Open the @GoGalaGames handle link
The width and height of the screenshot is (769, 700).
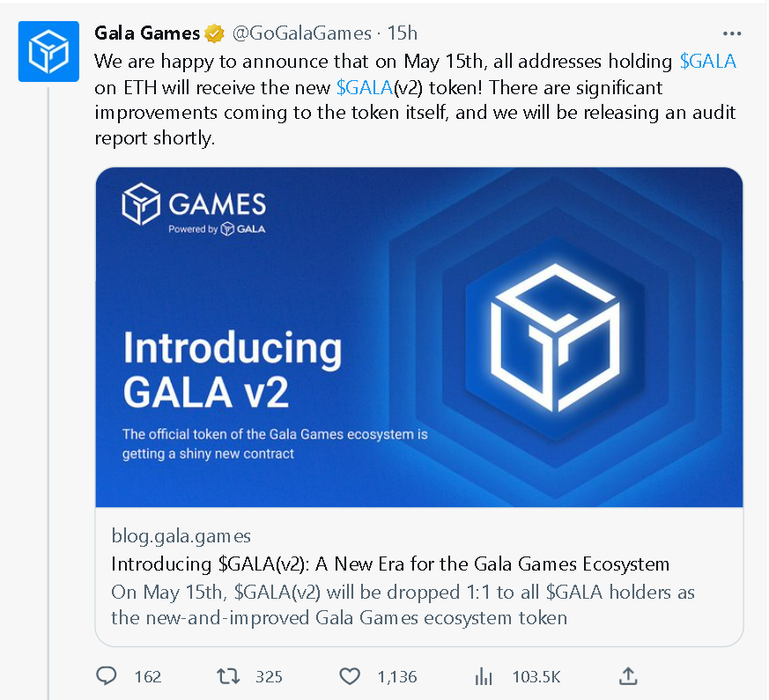pos(301,33)
